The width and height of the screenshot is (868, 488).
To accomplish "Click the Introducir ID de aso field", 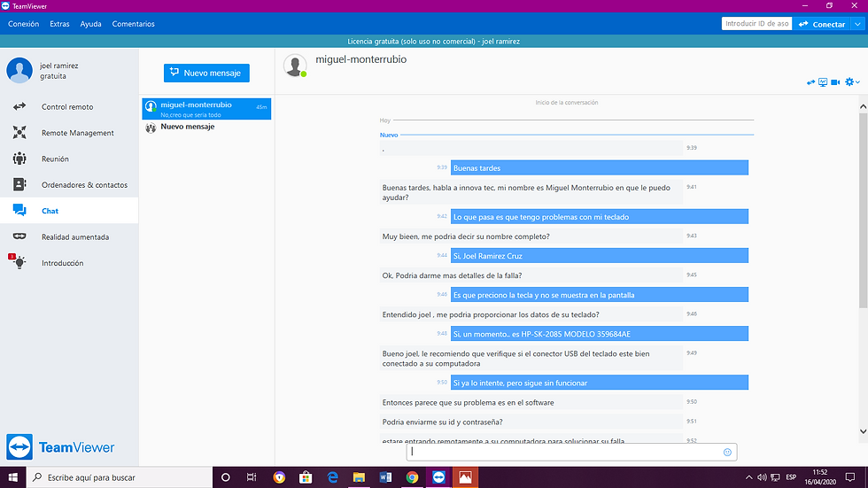I will (756, 24).
